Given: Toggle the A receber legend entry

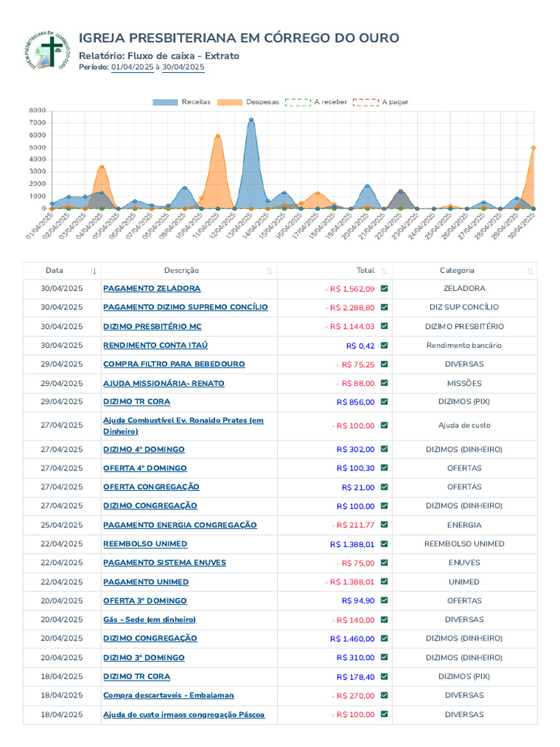Looking at the screenshot, I should (x=316, y=102).
